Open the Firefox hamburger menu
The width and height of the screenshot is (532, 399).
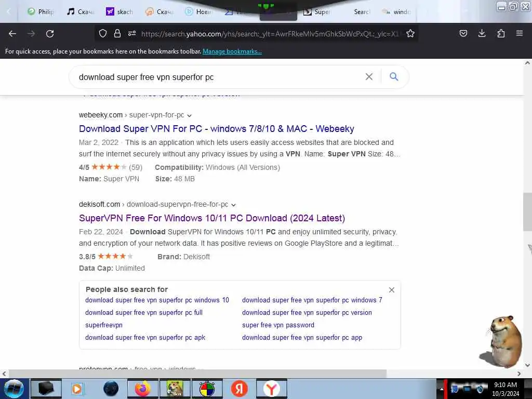pos(520,33)
